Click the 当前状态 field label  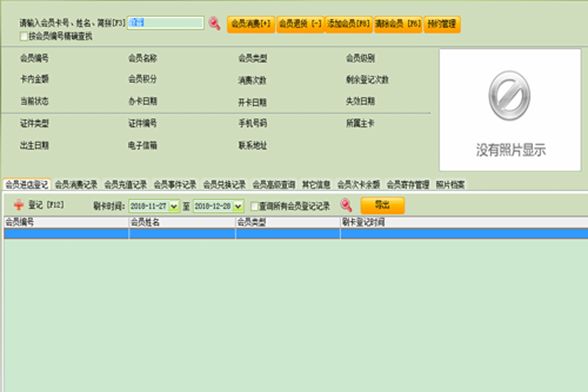(35, 101)
